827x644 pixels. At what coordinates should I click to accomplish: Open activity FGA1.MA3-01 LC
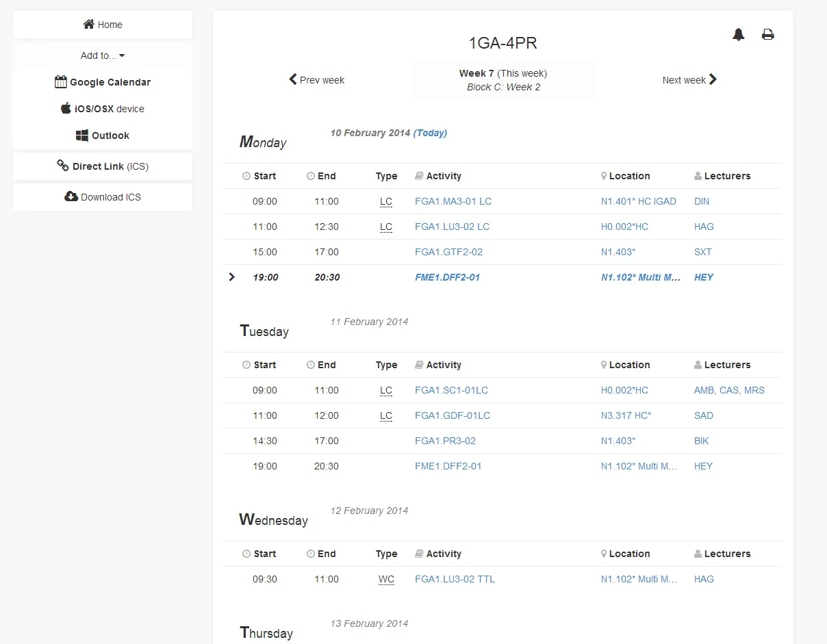[453, 201]
